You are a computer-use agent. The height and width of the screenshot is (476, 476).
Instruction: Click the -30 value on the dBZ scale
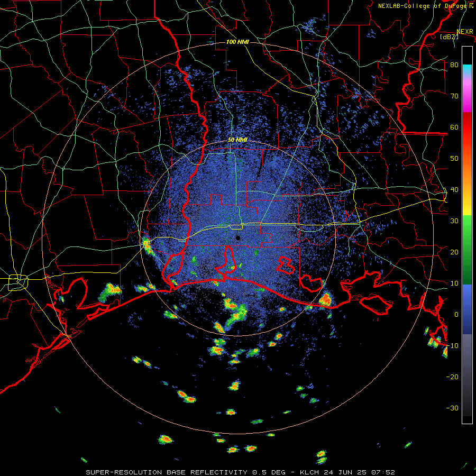click(452, 408)
